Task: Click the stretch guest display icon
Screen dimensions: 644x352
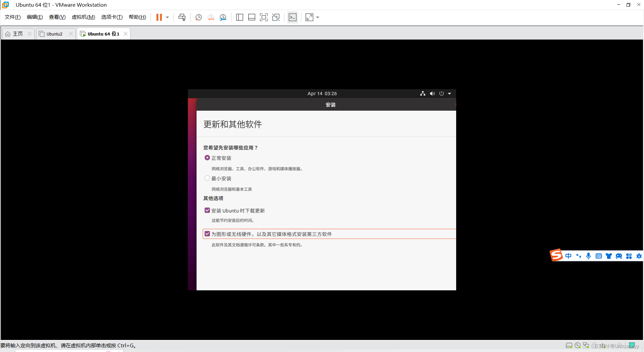Action: [309, 17]
